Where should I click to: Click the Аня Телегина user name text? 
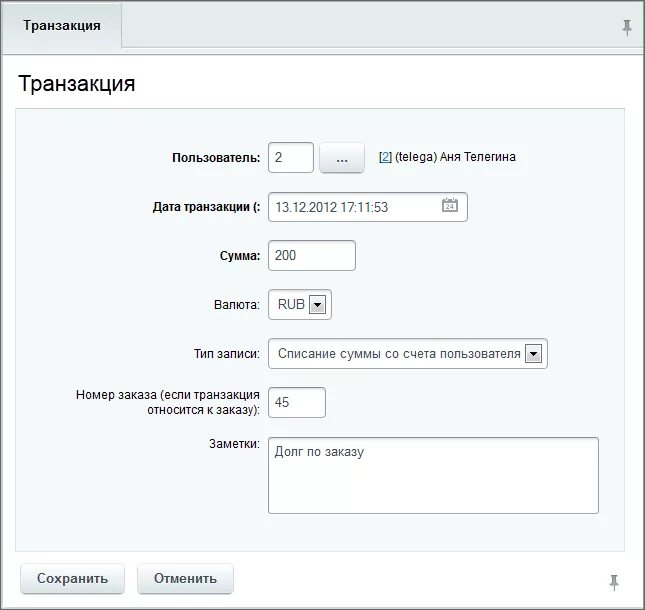(478, 157)
